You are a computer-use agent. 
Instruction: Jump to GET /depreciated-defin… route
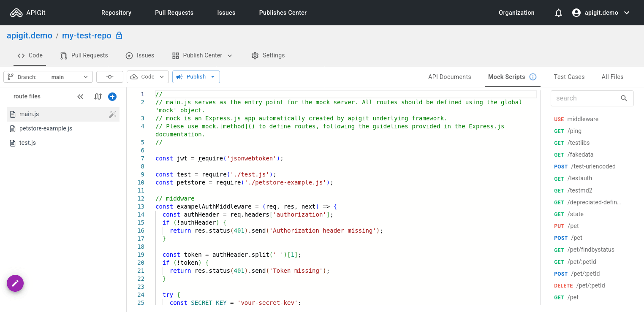[x=587, y=202]
